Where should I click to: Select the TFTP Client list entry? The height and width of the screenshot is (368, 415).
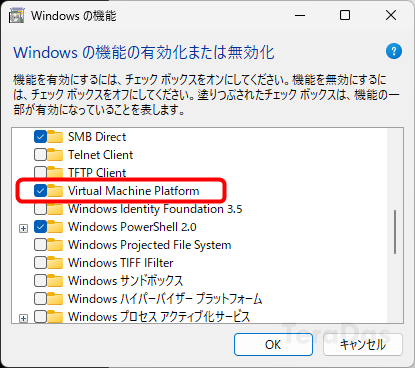click(97, 173)
